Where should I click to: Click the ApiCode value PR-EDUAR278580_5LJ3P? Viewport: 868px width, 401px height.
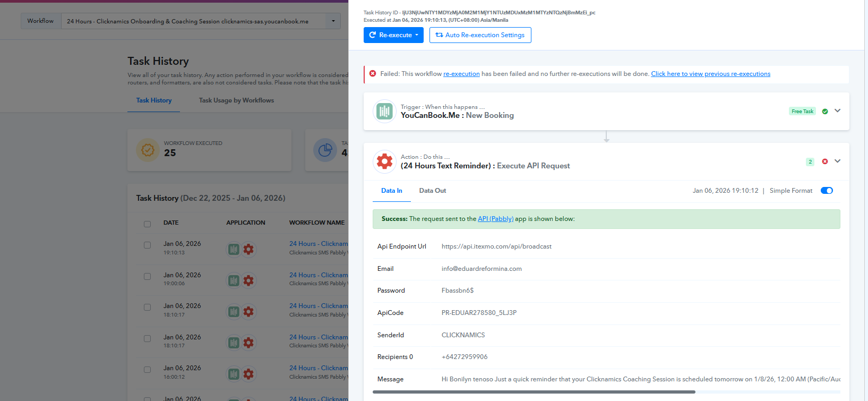[479, 313]
